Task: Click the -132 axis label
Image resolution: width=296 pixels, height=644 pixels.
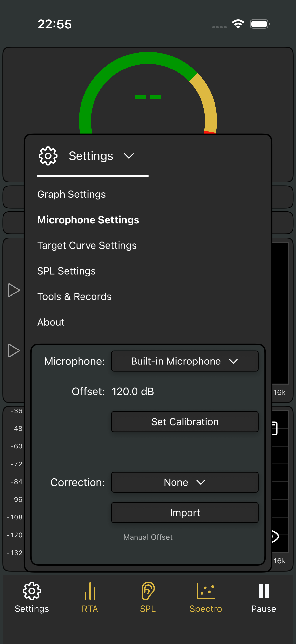Action: coord(15,553)
